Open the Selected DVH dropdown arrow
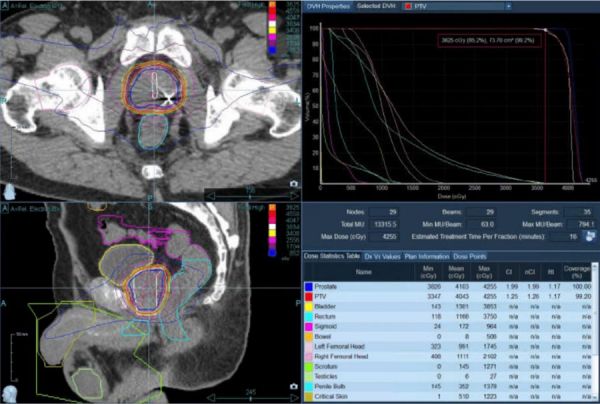 point(509,6)
